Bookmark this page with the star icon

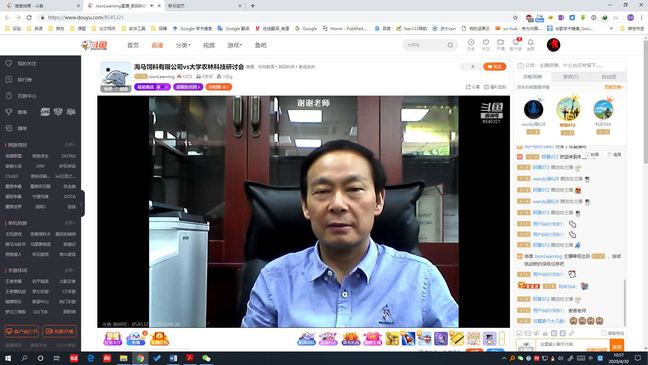point(515,18)
